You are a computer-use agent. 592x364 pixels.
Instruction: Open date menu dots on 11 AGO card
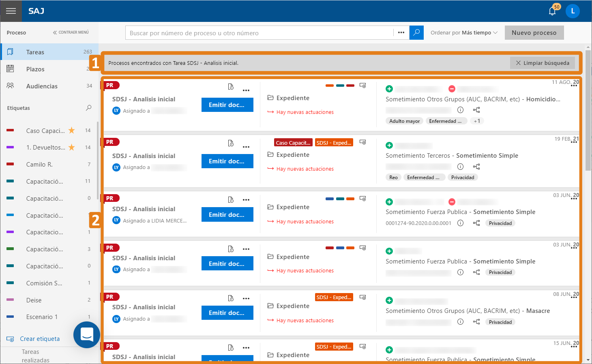point(574,86)
